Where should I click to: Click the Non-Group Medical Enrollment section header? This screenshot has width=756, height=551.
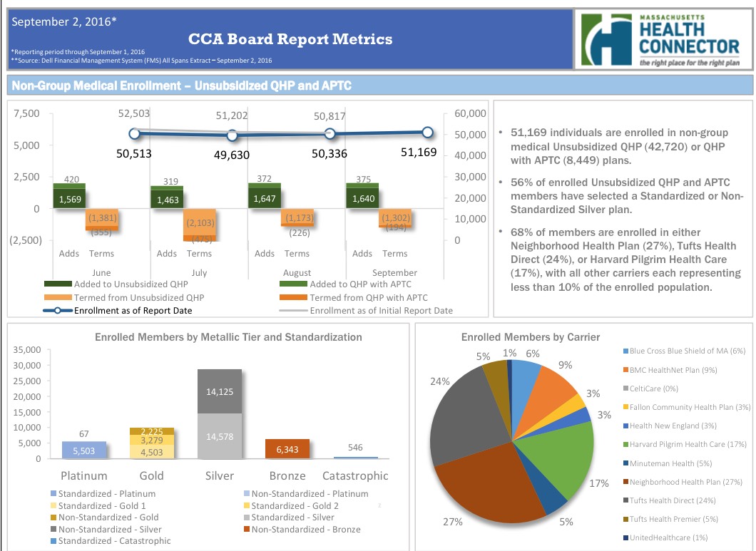(x=180, y=86)
